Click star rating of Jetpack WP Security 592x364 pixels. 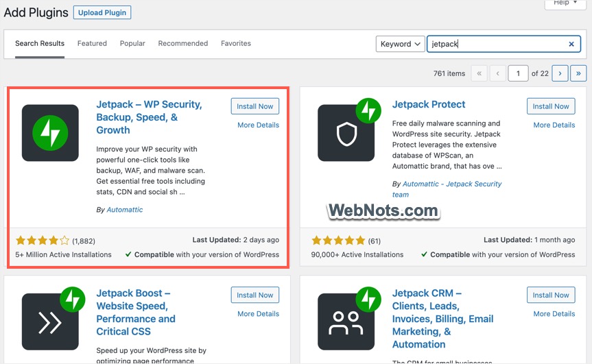pos(43,241)
